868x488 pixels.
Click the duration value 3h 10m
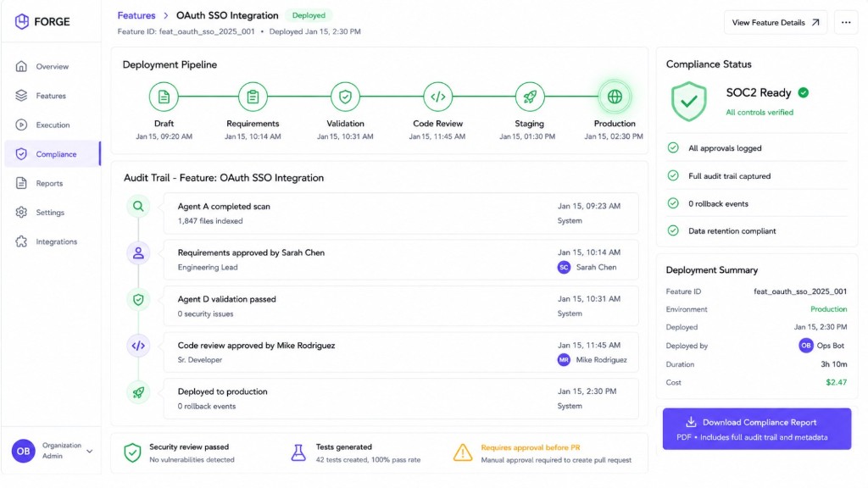click(x=834, y=364)
